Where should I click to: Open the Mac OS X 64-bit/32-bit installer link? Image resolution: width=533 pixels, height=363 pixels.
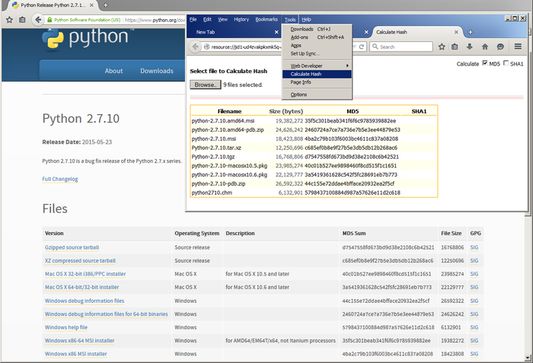point(82,287)
